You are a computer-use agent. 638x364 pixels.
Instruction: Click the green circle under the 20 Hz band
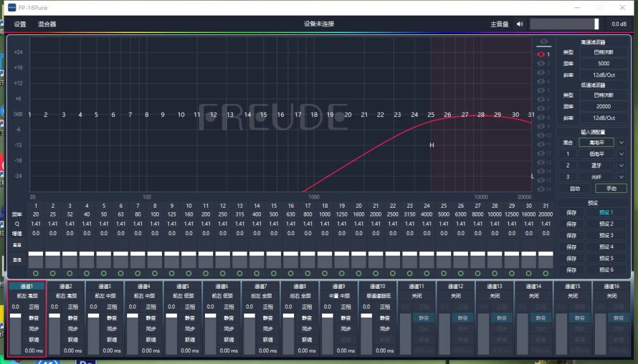click(x=36, y=273)
